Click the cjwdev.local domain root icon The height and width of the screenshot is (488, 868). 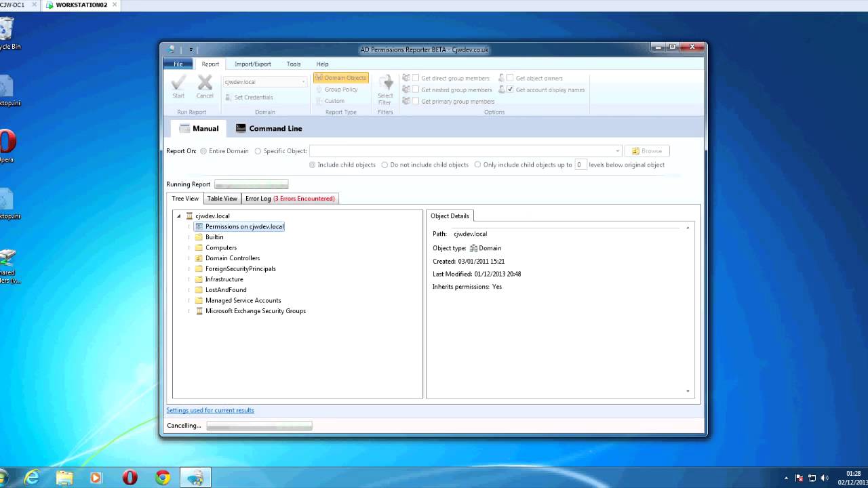tap(189, 216)
